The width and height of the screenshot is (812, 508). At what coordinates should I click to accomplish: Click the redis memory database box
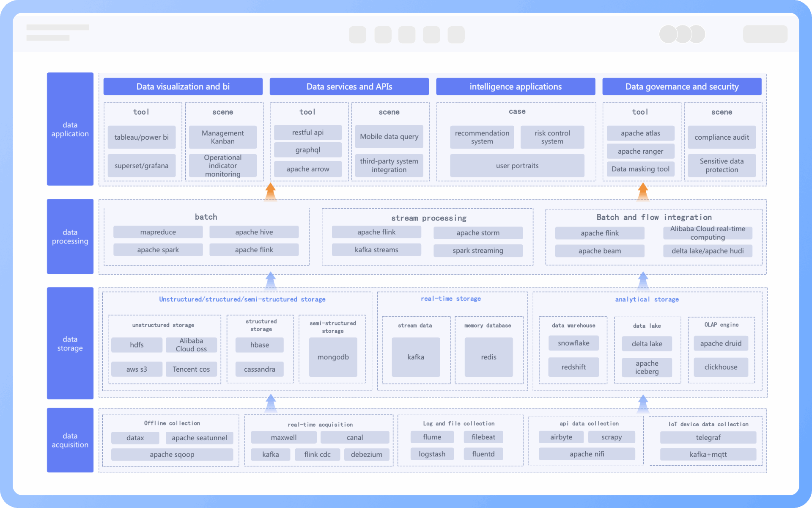point(489,357)
